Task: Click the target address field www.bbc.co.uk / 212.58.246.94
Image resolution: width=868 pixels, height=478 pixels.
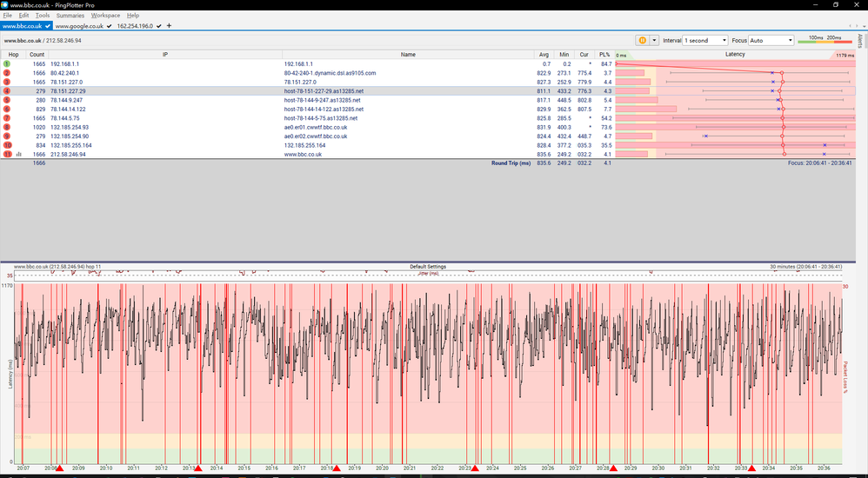Action: (316, 40)
